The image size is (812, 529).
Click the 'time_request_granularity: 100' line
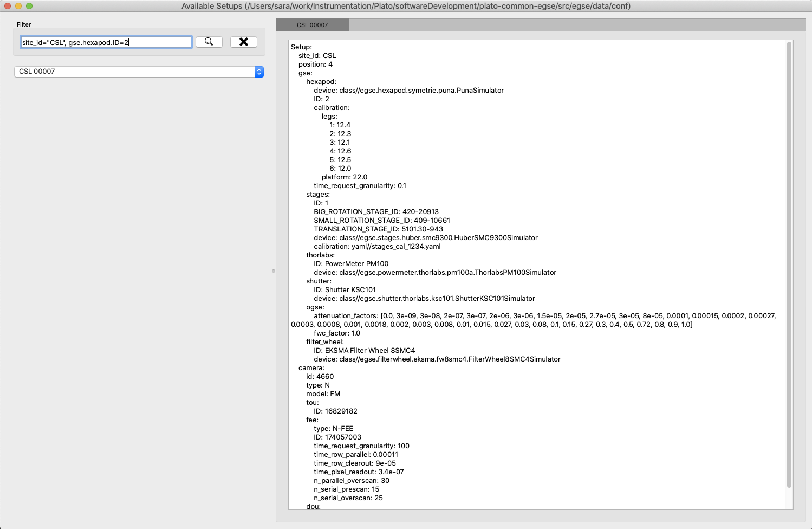(362, 446)
